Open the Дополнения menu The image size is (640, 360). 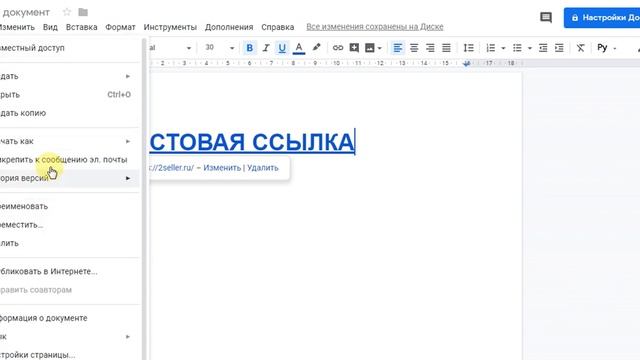click(x=229, y=27)
